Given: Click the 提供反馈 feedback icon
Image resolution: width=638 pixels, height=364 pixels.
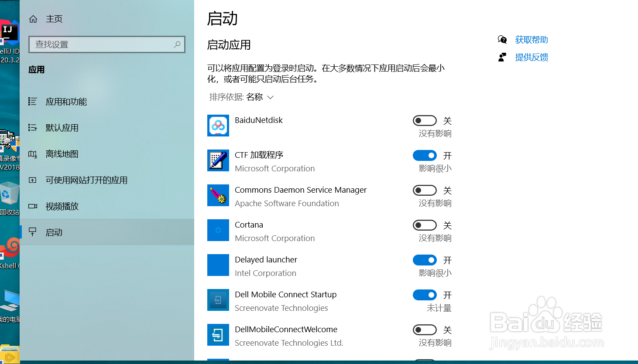Looking at the screenshot, I should pyautogui.click(x=502, y=57).
